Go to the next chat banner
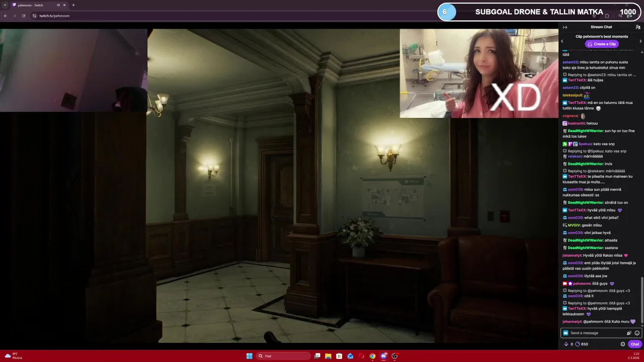The image size is (644, 362). (640, 41)
